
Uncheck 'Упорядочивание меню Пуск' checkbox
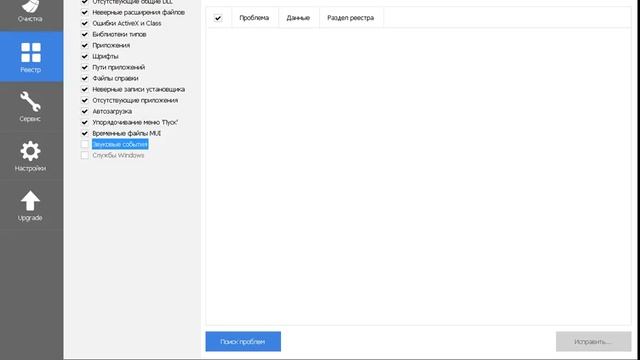click(x=84, y=122)
